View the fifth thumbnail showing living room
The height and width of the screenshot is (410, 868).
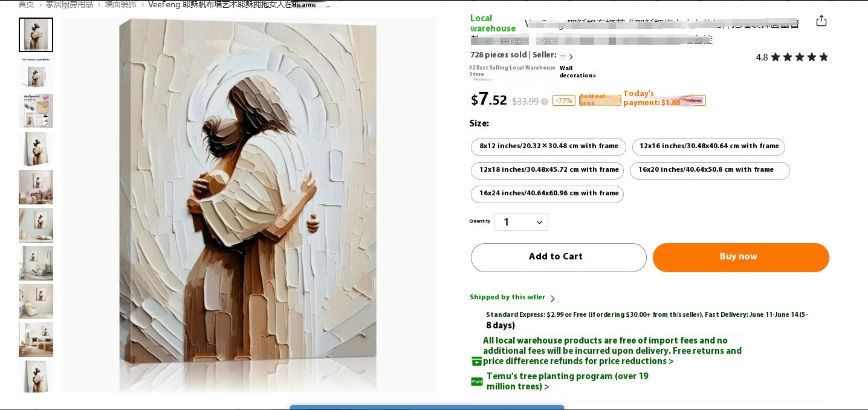tap(36, 187)
